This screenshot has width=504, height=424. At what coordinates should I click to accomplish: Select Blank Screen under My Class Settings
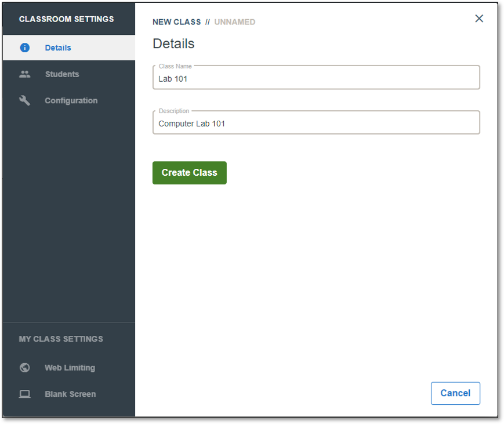coord(69,394)
